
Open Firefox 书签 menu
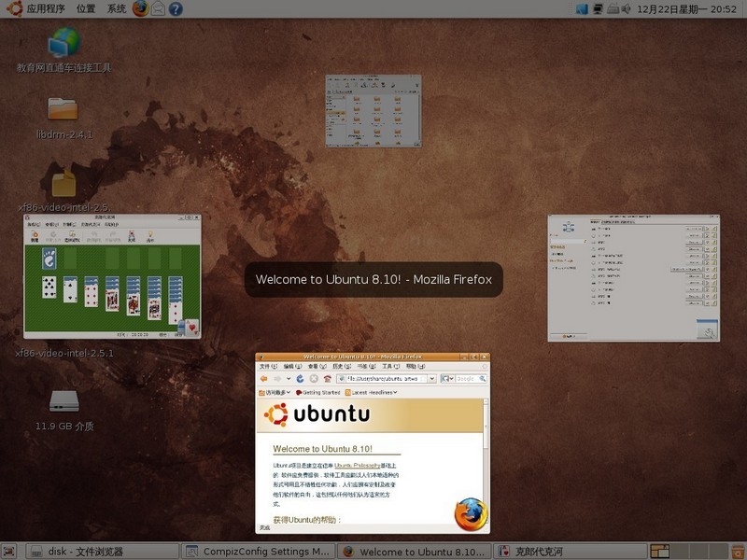(366, 366)
